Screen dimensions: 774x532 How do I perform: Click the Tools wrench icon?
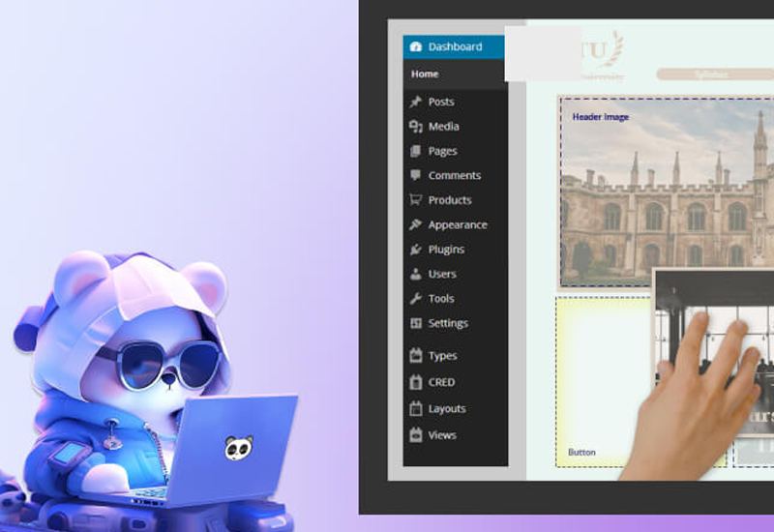click(416, 299)
